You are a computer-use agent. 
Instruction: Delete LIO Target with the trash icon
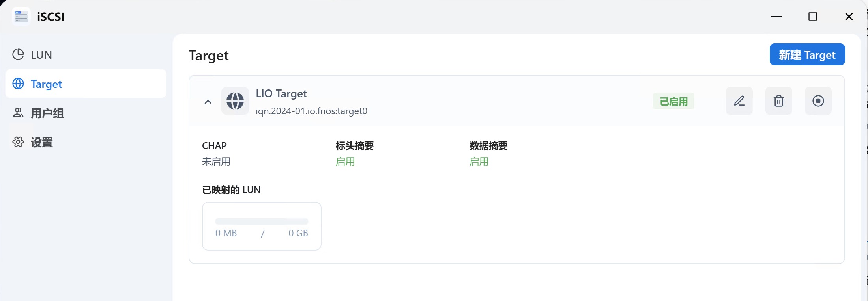click(778, 101)
